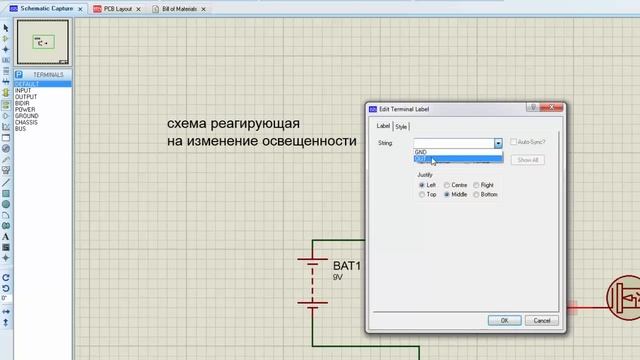Activate the Generator Mode tool

click(6, 149)
